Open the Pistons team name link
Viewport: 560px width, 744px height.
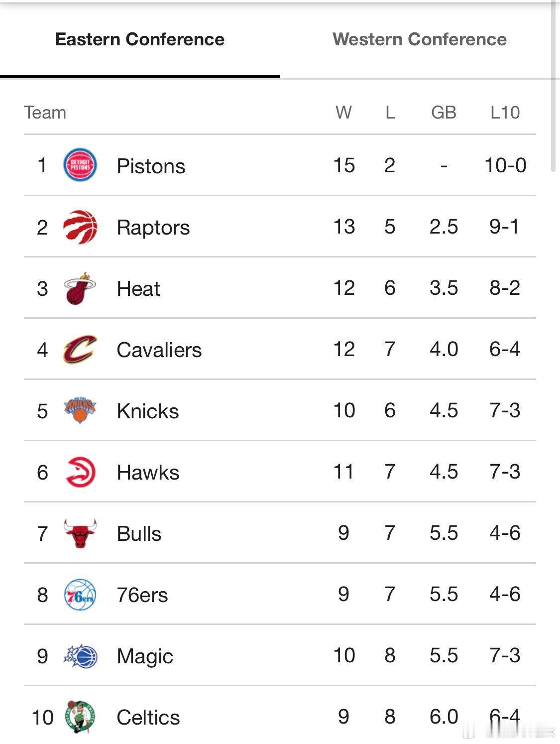pyautogui.click(x=151, y=166)
